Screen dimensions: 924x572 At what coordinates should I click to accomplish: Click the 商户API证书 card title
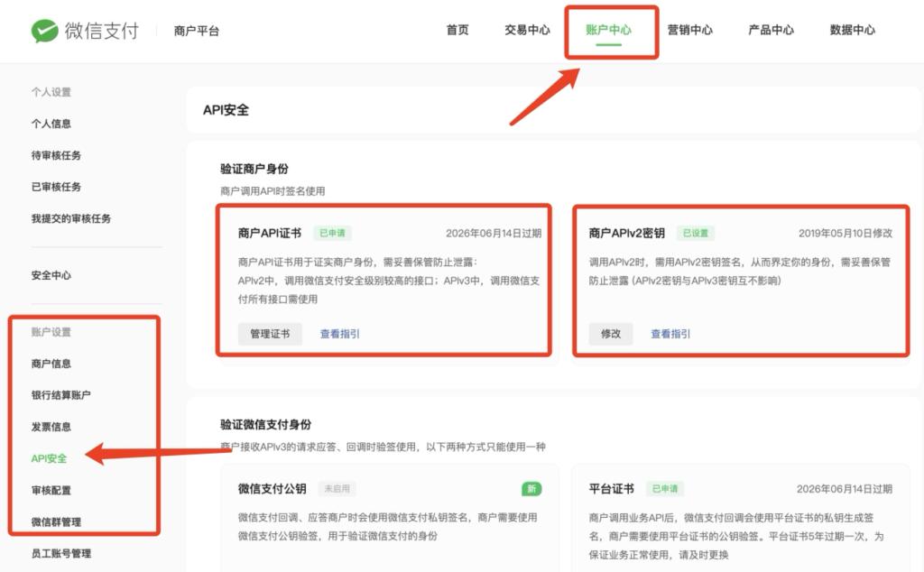(269, 234)
